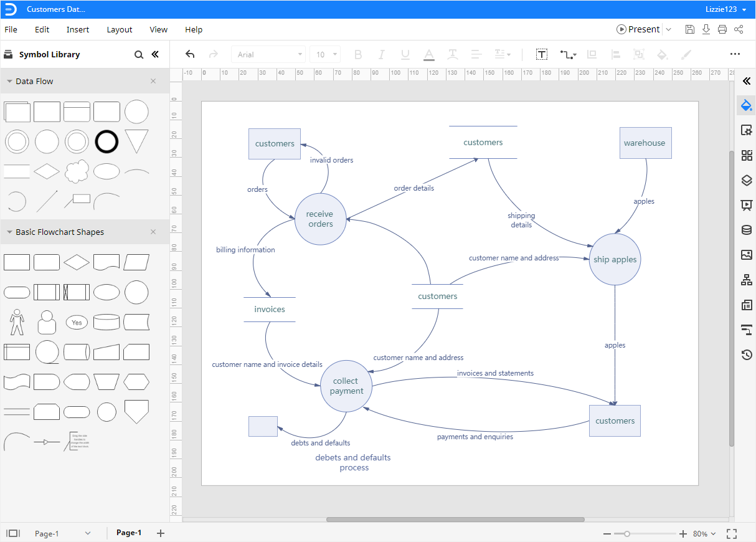The image size is (756, 542).
Task: Open the slideshow/presentation pane
Action: [745, 205]
